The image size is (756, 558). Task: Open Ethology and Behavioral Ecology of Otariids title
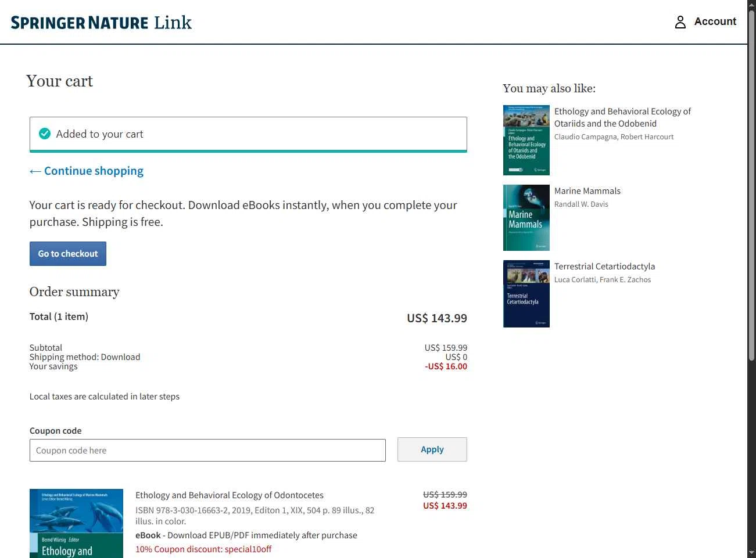pos(622,117)
